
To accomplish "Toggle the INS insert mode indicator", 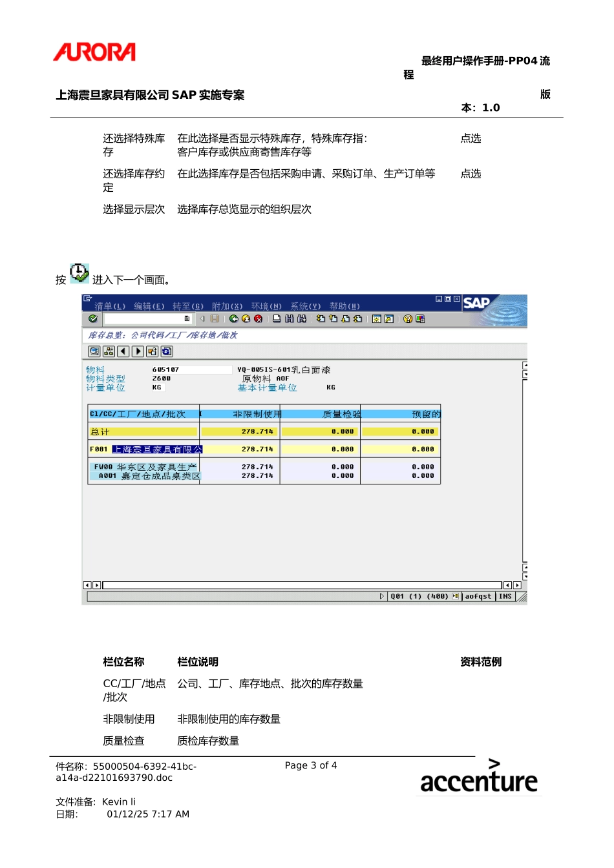I will 505,597.
